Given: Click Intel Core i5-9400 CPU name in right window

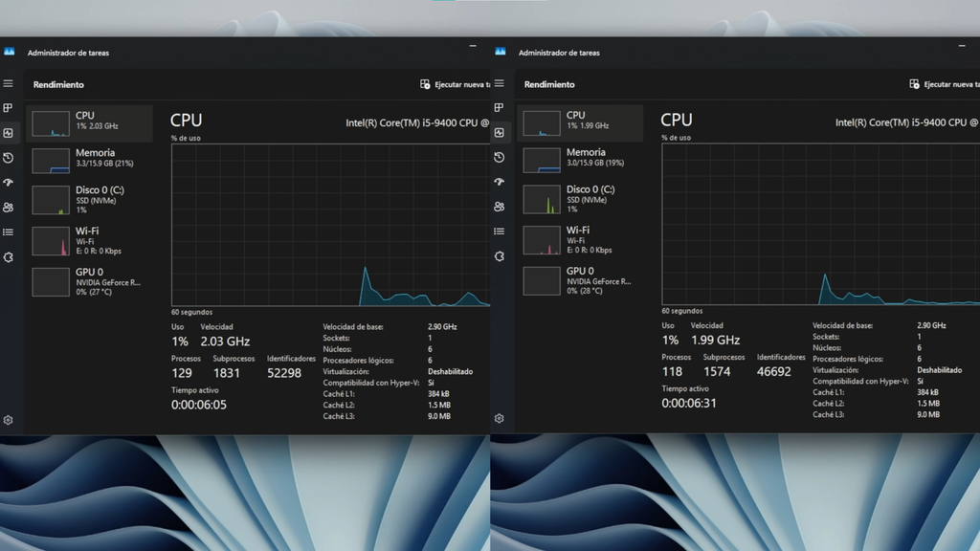Looking at the screenshot, I should (x=907, y=122).
